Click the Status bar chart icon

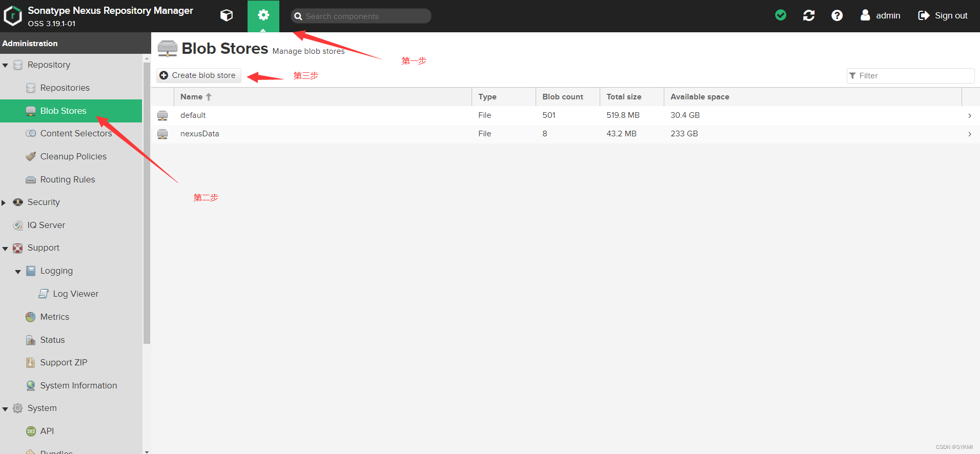tap(31, 340)
